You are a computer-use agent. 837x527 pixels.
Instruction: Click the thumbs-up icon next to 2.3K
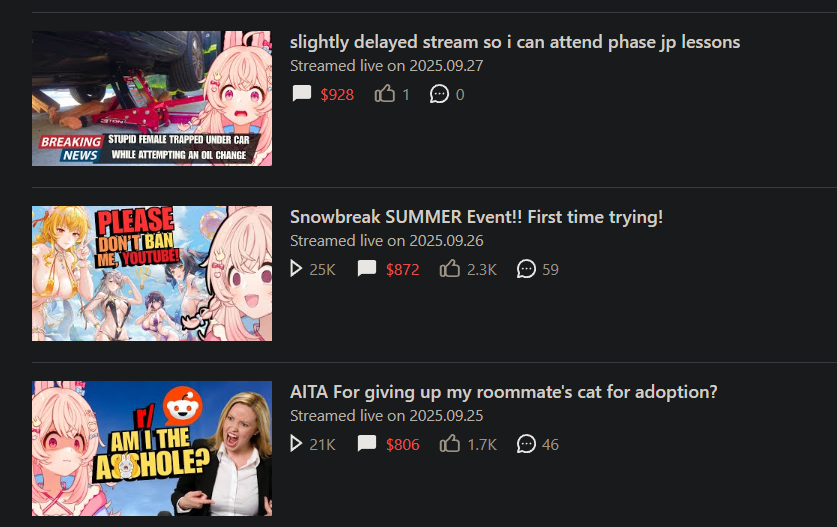[x=450, y=269]
